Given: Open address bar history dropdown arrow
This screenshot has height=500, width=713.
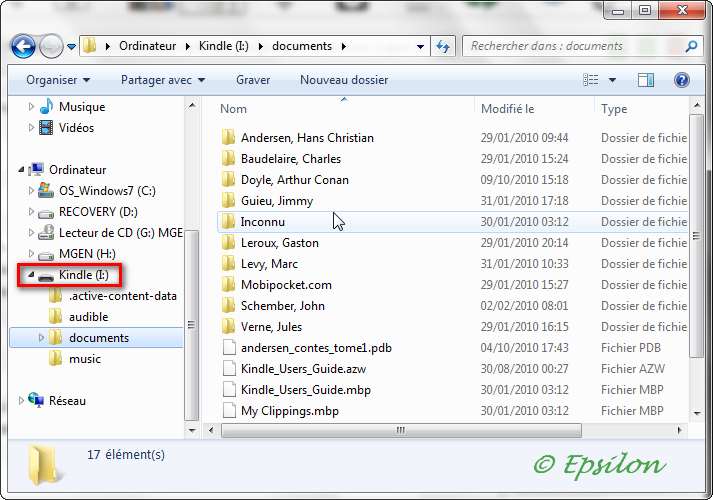Looking at the screenshot, I should point(421,46).
